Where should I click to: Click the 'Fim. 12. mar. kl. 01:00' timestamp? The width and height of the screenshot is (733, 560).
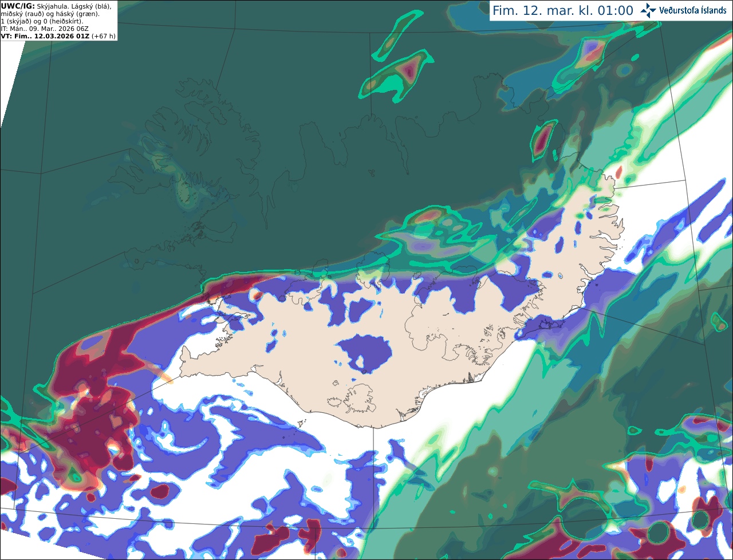(563, 10)
